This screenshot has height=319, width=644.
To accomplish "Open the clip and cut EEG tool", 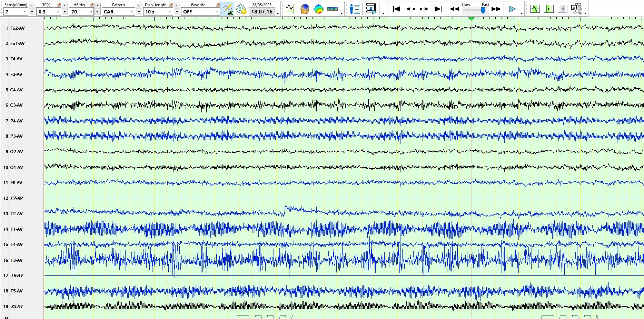I will (x=576, y=9).
